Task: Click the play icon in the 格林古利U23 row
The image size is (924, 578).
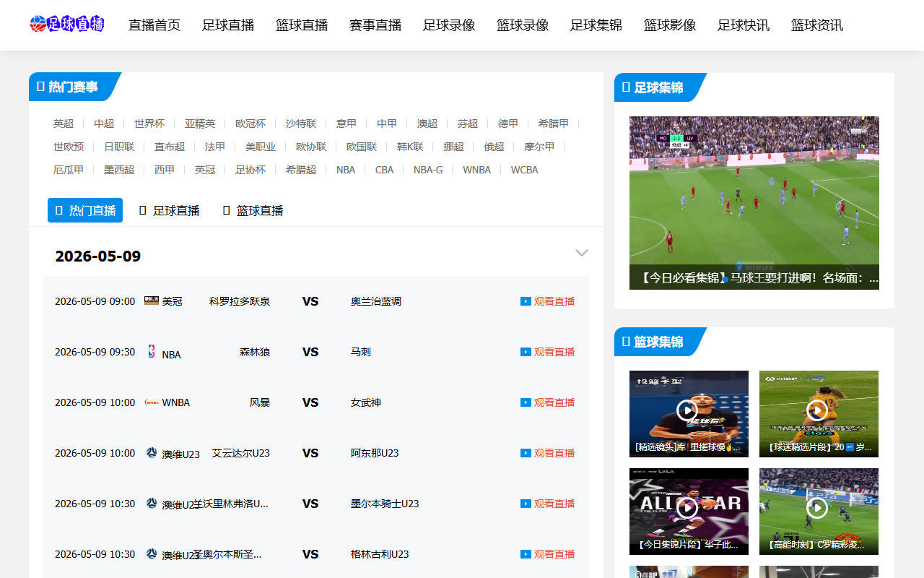Action: point(526,554)
